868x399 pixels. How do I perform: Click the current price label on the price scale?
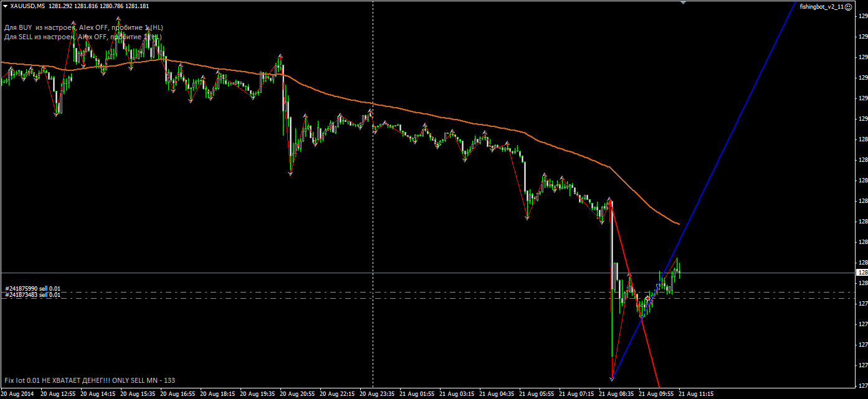click(862, 273)
